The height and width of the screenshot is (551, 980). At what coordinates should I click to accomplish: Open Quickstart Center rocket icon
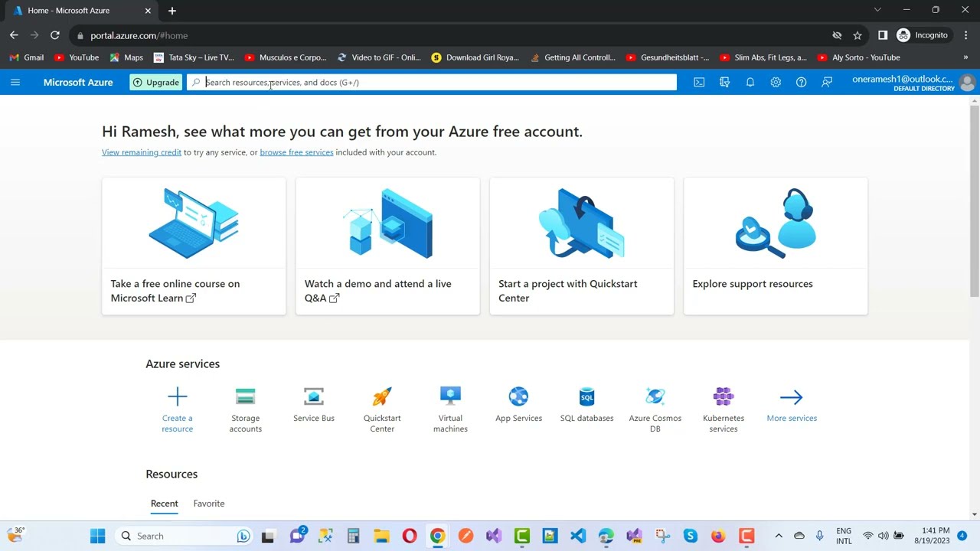point(382,396)
